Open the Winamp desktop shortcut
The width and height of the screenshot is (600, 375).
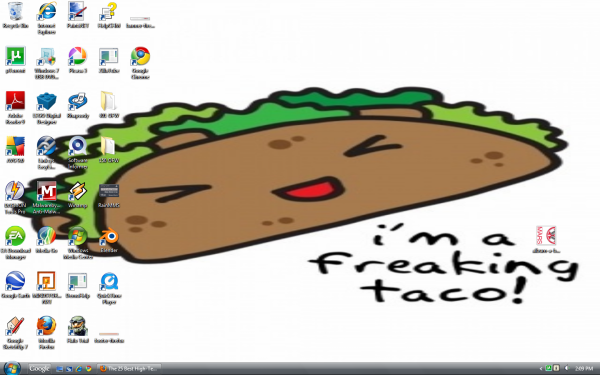pos(78,195)
